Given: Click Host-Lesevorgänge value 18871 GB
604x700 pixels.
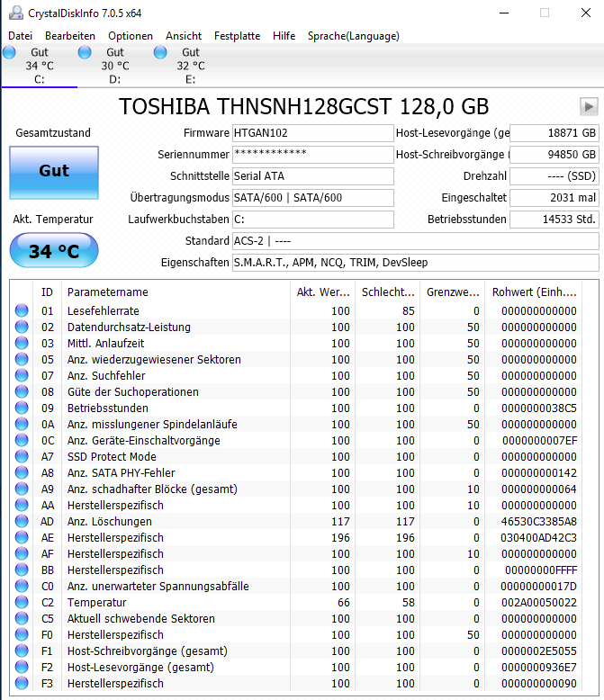Looking at the screenshot, I should [x=554, y=133].
